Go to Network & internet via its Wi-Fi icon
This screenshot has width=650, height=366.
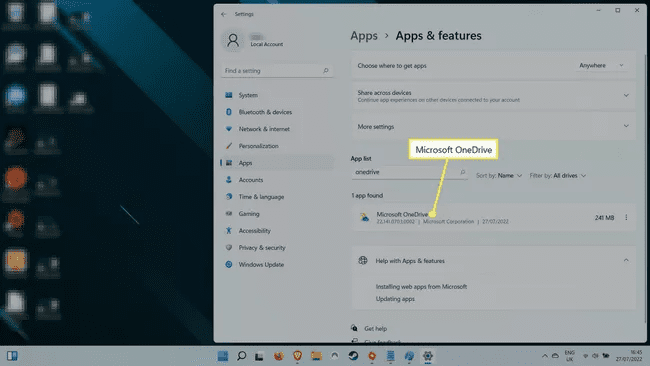coord(228,129)
